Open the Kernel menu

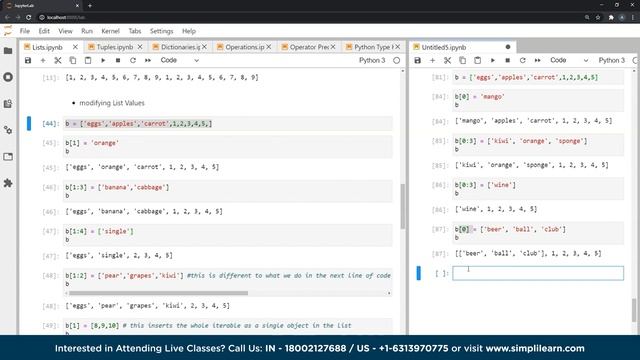(x=110, y=31)
